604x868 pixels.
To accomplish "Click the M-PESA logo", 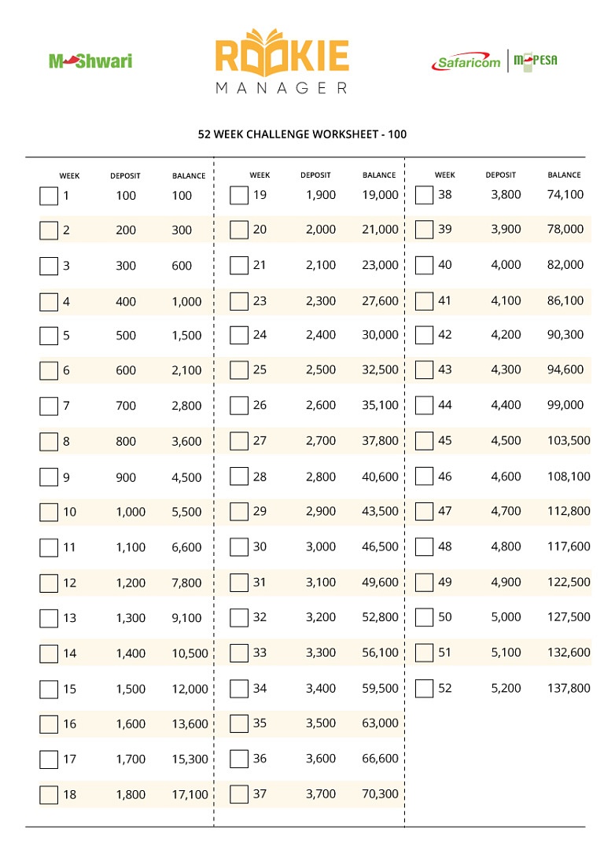I will [536, 61].
